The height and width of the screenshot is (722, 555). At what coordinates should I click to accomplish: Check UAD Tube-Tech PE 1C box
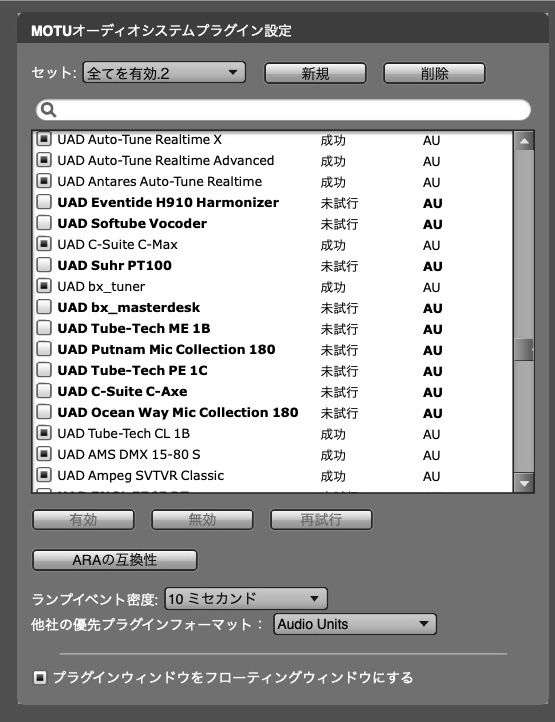[44, 370]
